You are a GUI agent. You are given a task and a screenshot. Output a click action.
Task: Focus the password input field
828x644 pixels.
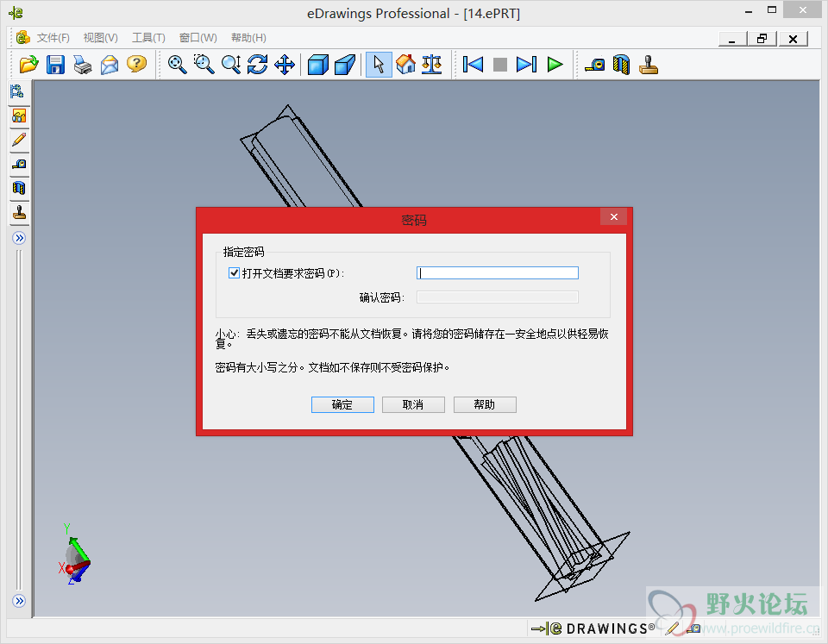[x=498, y=273]
